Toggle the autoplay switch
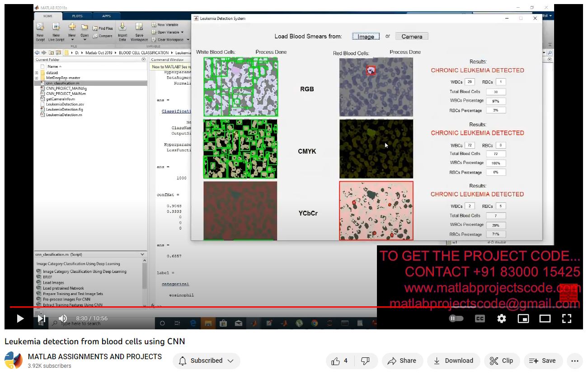 (x=456, y=319)
